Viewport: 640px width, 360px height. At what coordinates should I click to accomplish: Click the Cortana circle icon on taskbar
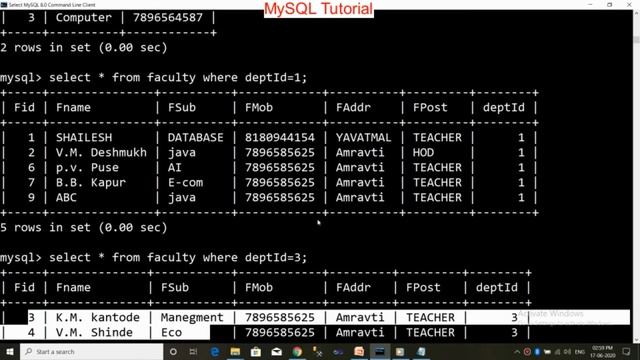(173, 351)
